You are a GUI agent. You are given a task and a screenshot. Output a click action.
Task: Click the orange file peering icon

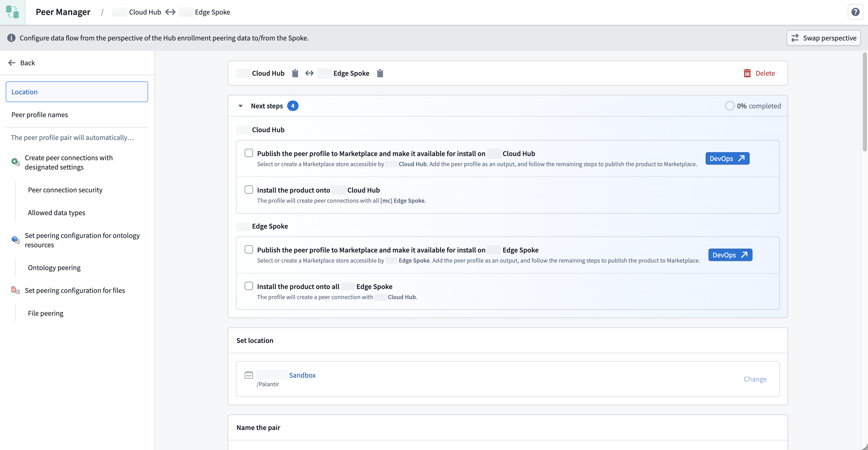pos(16,290)
